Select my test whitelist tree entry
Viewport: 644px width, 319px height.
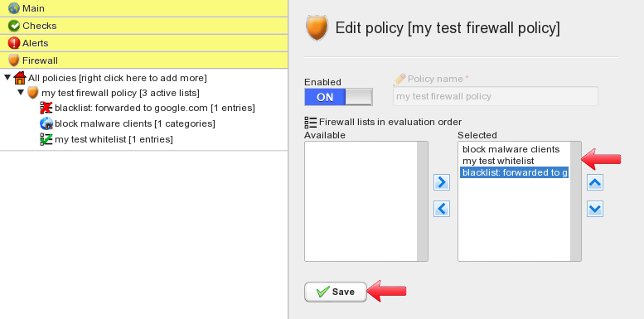(114, 139)
